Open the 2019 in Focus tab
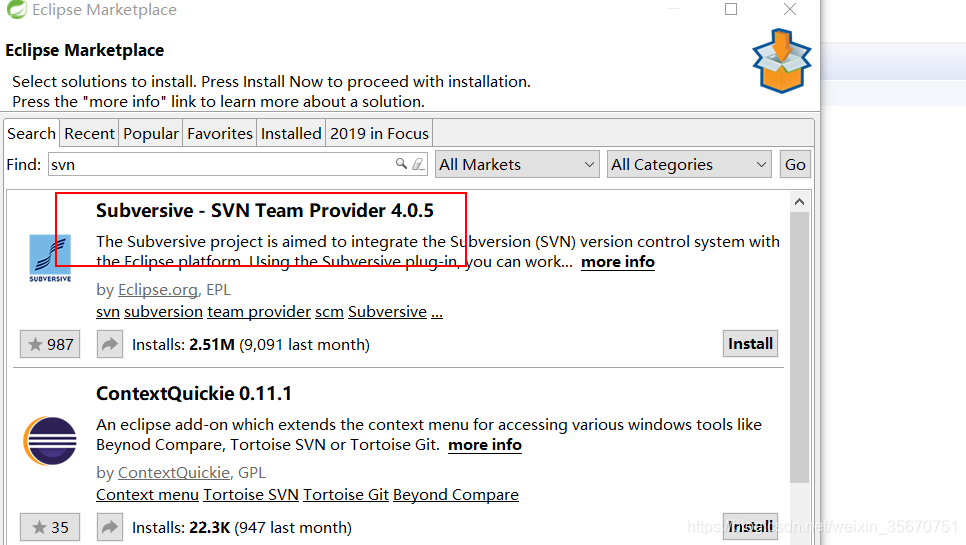The image size is (966, 545). pyautogui.click(x=379, y=134)
